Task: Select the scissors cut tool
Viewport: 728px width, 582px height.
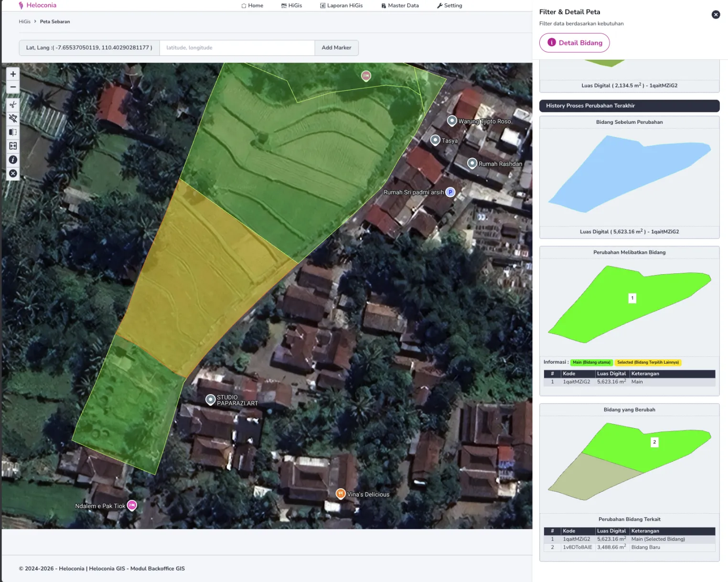Action: coord(13,105)
